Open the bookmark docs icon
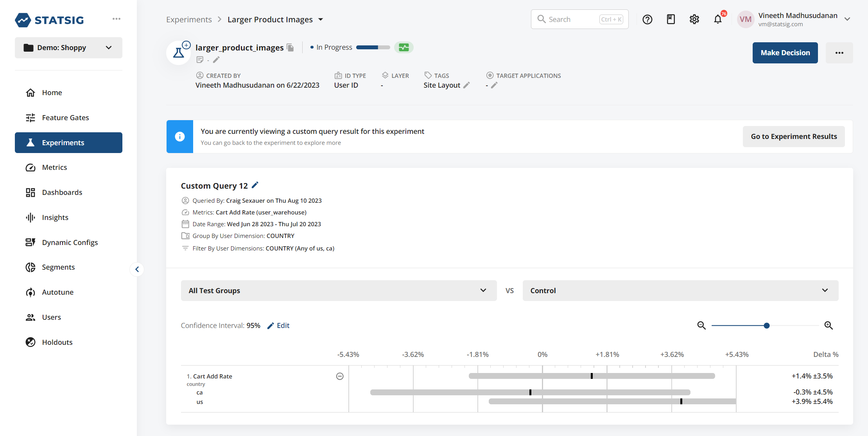This screenshot has height=436, width=868. click(x=671, y=19)
